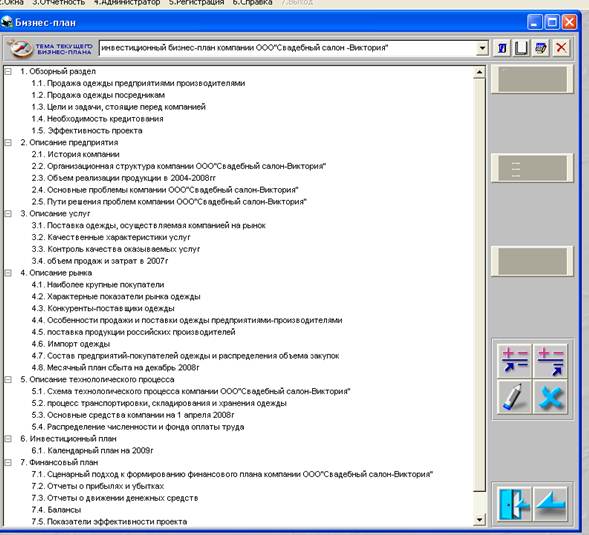This screenshot has height=535, width=589.
Task: Collapse section 5. Описание технологического процесса
Action: [x=8, y=379]
